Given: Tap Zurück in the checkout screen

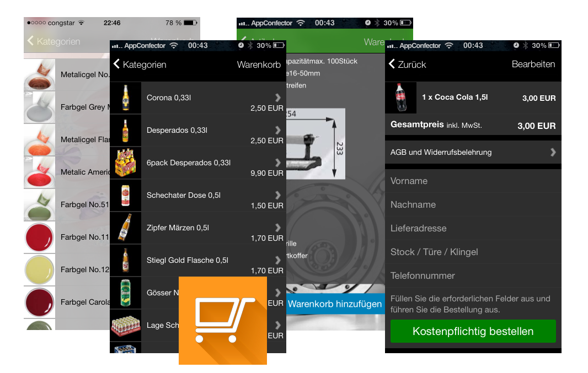Looking at the screenshot, I should tap(407, 64).
